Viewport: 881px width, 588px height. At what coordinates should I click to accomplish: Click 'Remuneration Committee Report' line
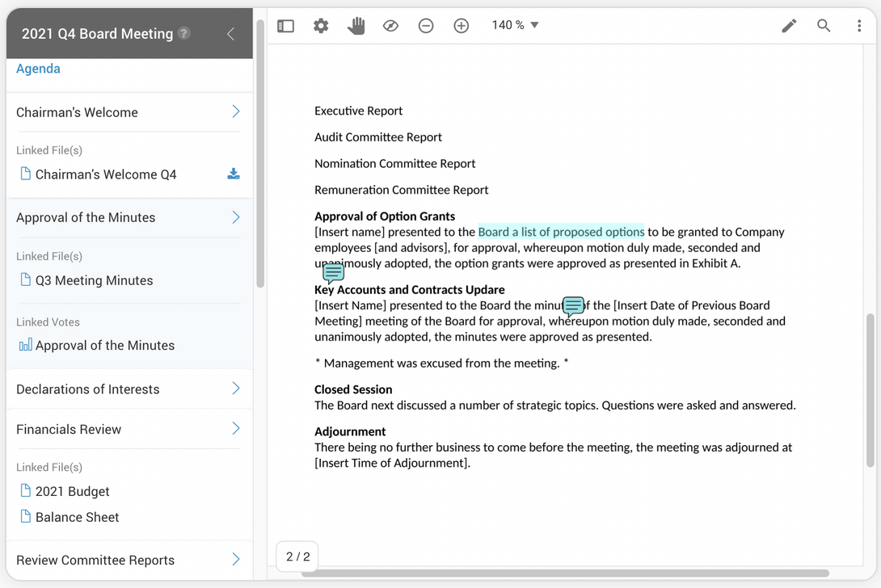coord(401,191)
